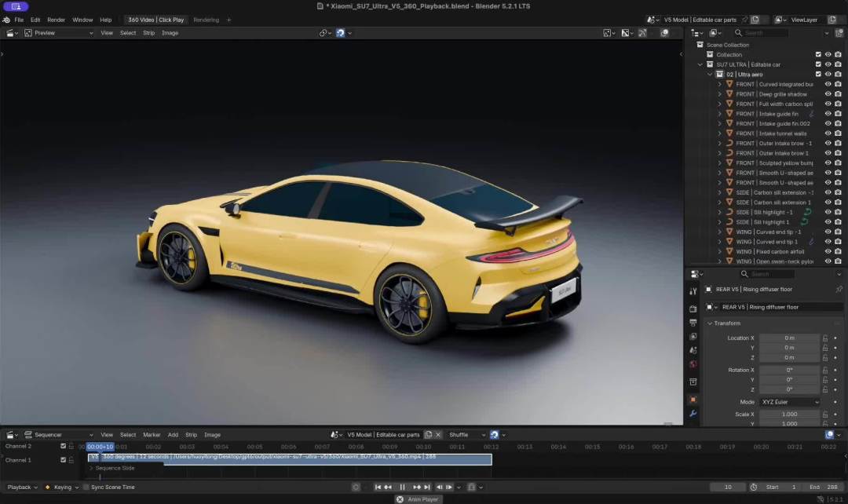Screen dimensions: 848x504
Task: Open the outliner filter dropdown
Action: (x=828, y=33)
